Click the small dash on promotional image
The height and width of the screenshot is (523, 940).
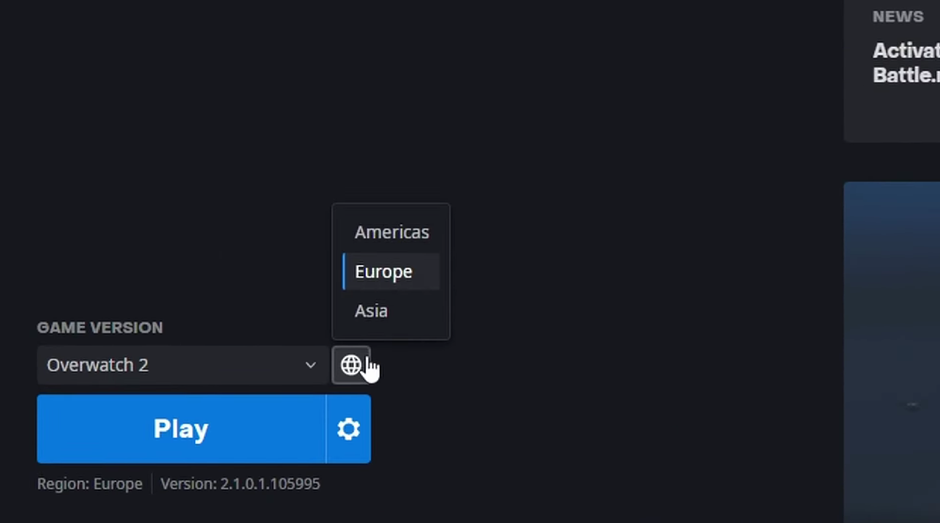pyautogui.click(x=912, y=405)
